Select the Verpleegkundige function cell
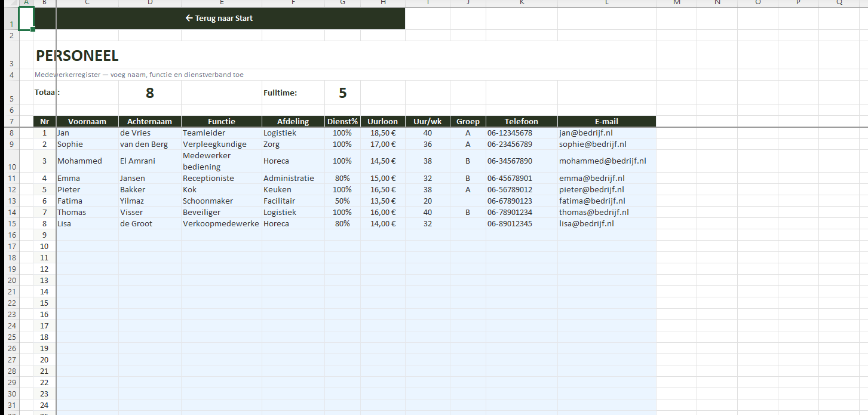This screenshot has width=868, height=415. (x=215, y=144)
